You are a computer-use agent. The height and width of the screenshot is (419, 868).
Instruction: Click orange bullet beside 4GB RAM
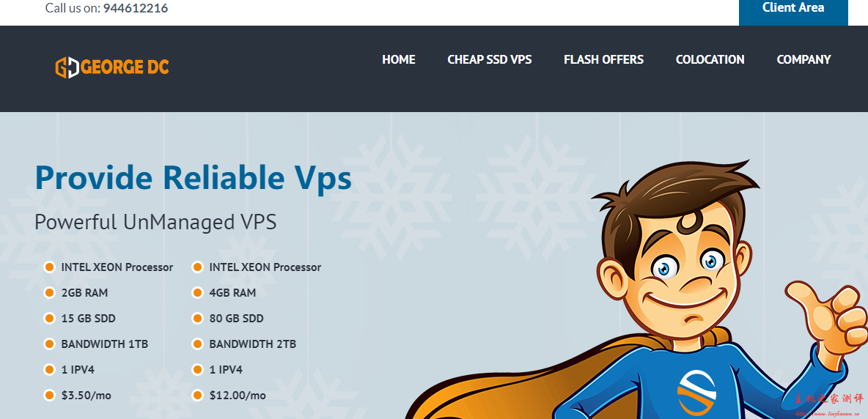pos(197,293)
